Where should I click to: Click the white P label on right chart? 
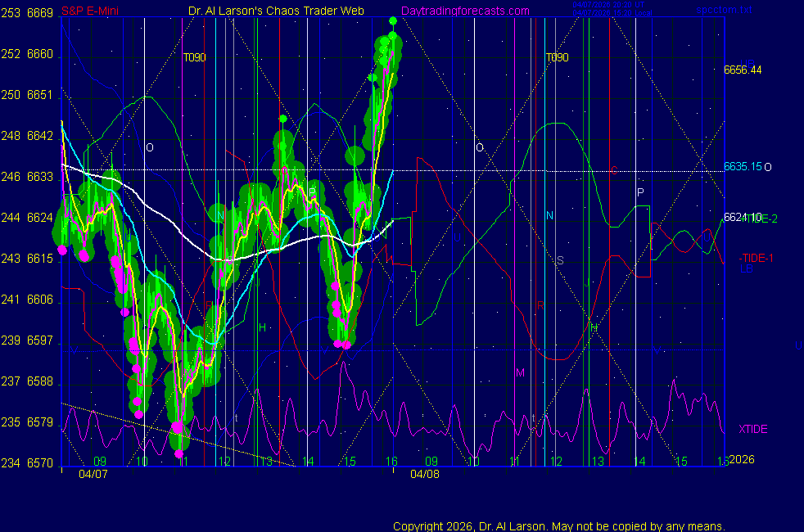click(x=640, y=192)
